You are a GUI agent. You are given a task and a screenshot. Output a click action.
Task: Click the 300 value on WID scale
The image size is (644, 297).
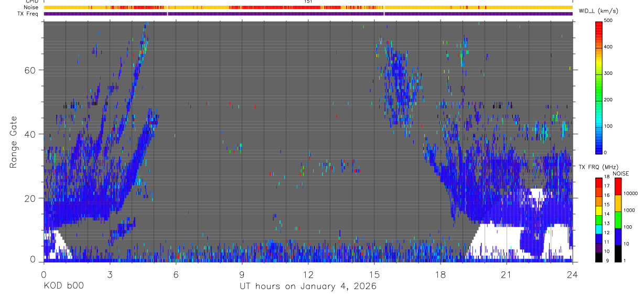[x=608, y=73]
